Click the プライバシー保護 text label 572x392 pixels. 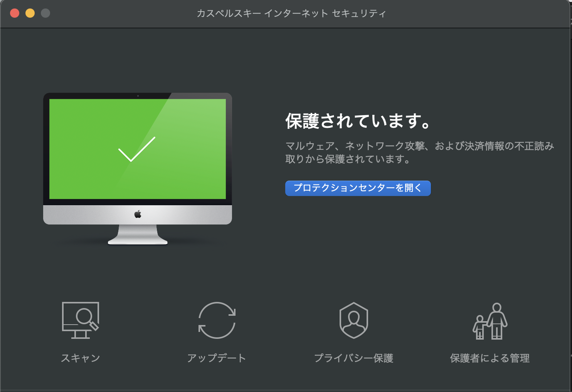coord(354,358)
